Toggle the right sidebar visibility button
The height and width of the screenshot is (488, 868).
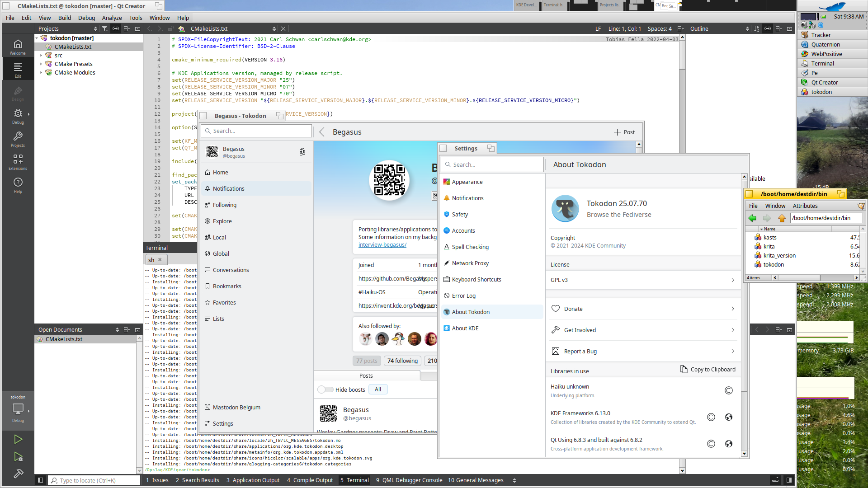click(x=789, y=480)
